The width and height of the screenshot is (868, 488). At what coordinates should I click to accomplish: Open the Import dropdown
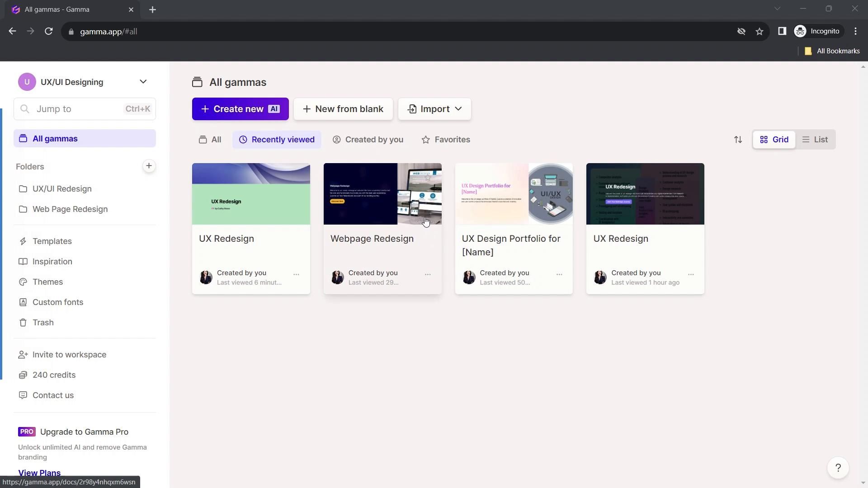pyautogui.click(x=434, y=109)
